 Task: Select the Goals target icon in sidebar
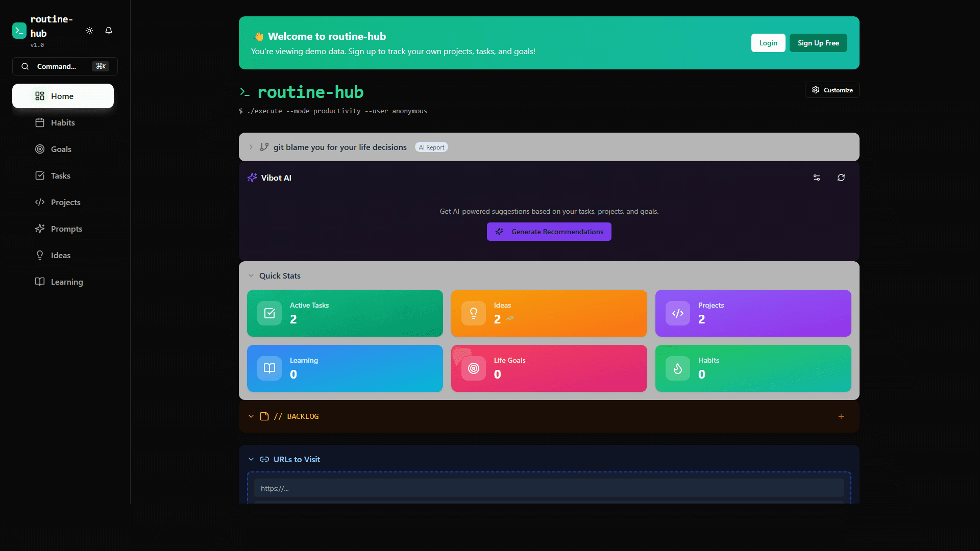coord(40,149)
